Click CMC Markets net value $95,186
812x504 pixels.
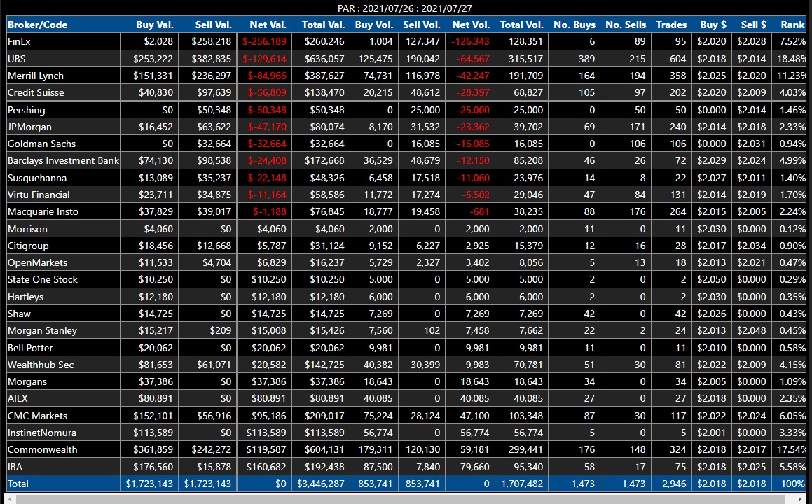coord(269,416)
